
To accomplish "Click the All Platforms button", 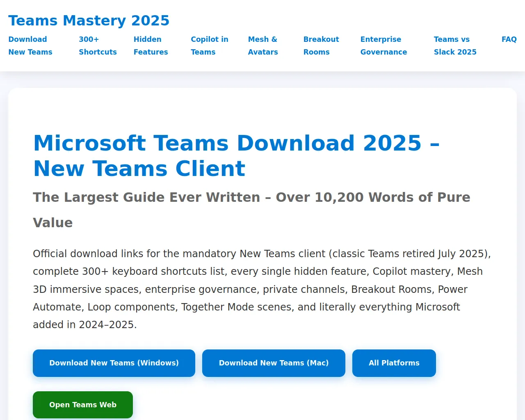I will pyautogui.click(x=394, y=363).
